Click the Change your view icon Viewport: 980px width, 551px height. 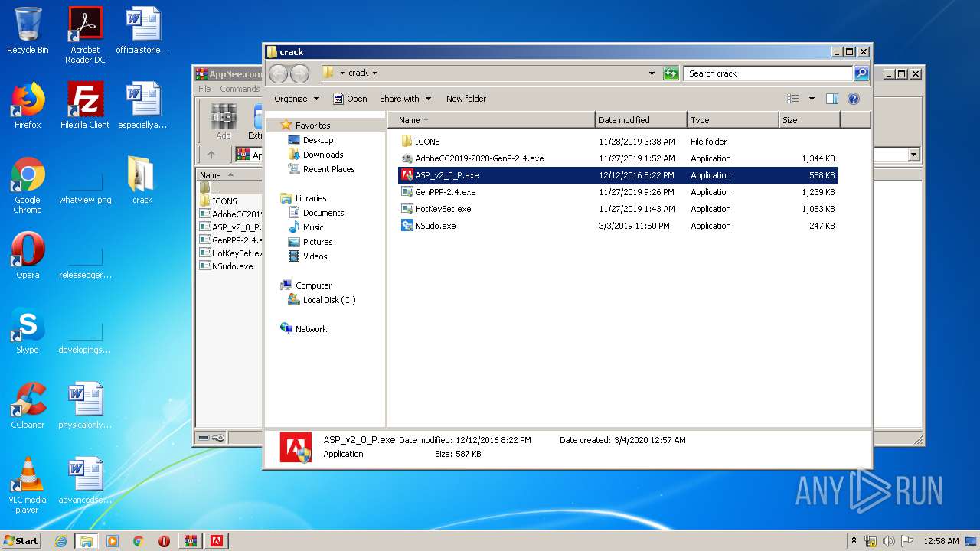click(x=793, y=99)
